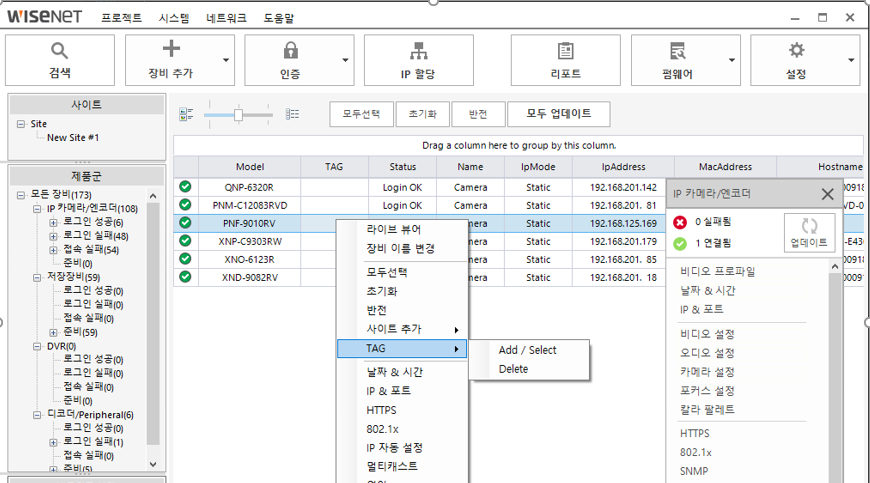
Task: Click the 제품군 tree scrollbar down arrow
Action: 153,465
